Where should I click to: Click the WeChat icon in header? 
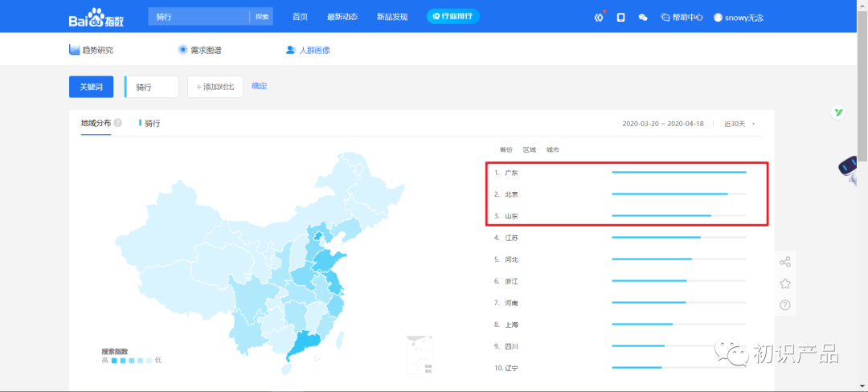tap(643, 17)
